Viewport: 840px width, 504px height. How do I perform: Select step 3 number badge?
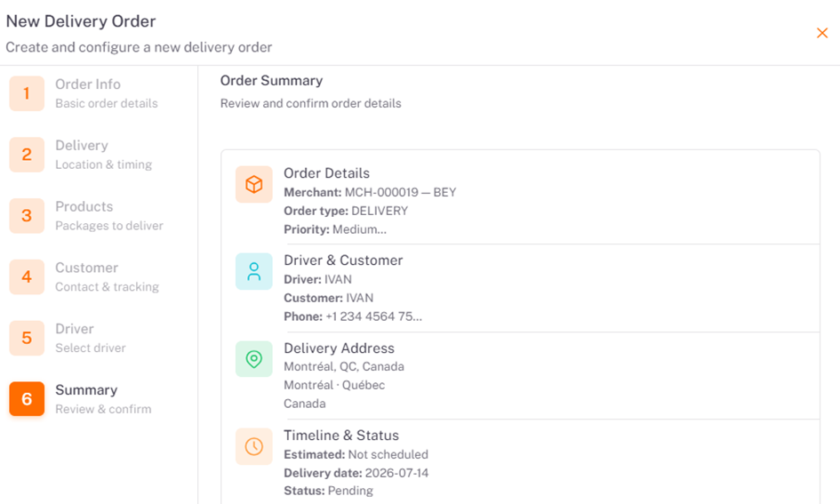(x=27, y=216)
